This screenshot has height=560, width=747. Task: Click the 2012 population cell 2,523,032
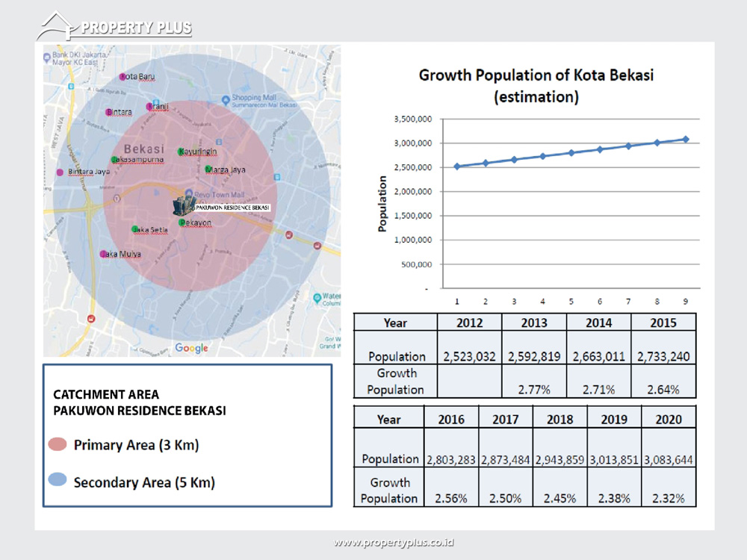(469, 356)
